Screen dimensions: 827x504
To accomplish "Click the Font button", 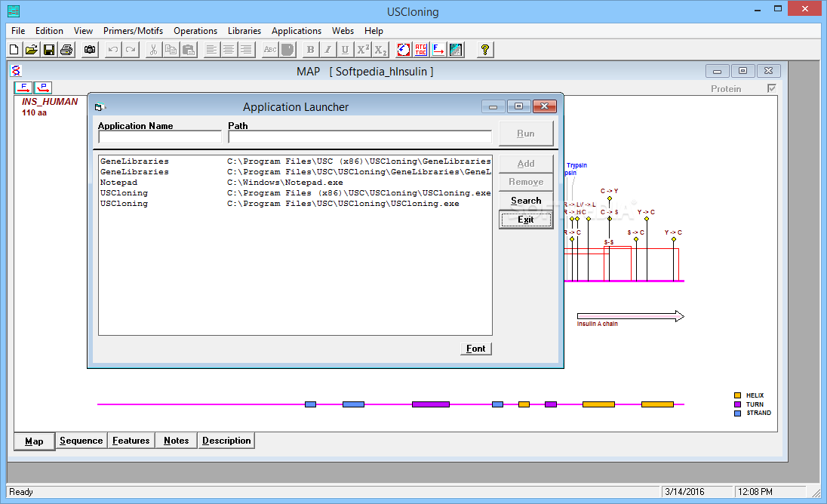I will tap(475, 349).
